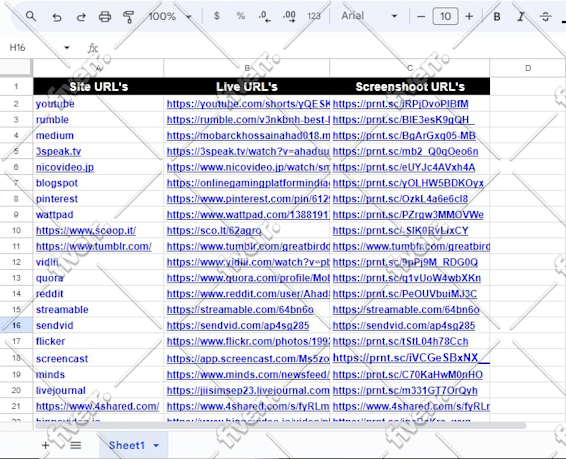Open the quora.com profile live URL

pyautogui.click(x=248, y=278)
